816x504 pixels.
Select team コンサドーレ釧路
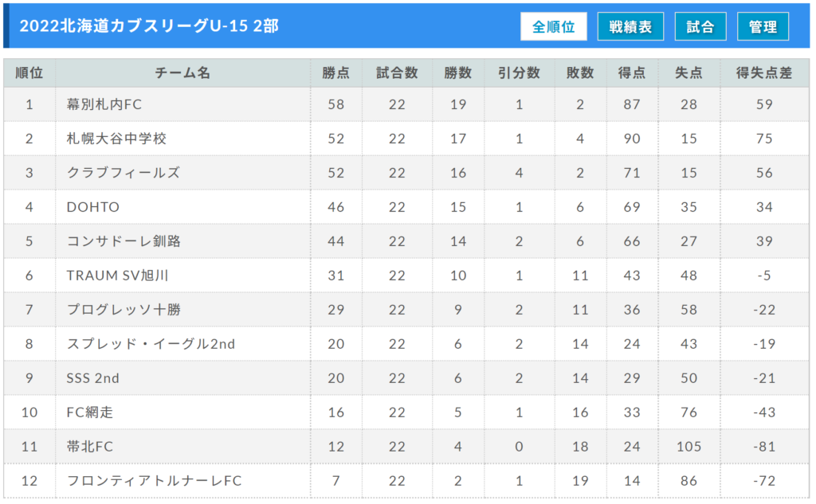tap(124, 241)
